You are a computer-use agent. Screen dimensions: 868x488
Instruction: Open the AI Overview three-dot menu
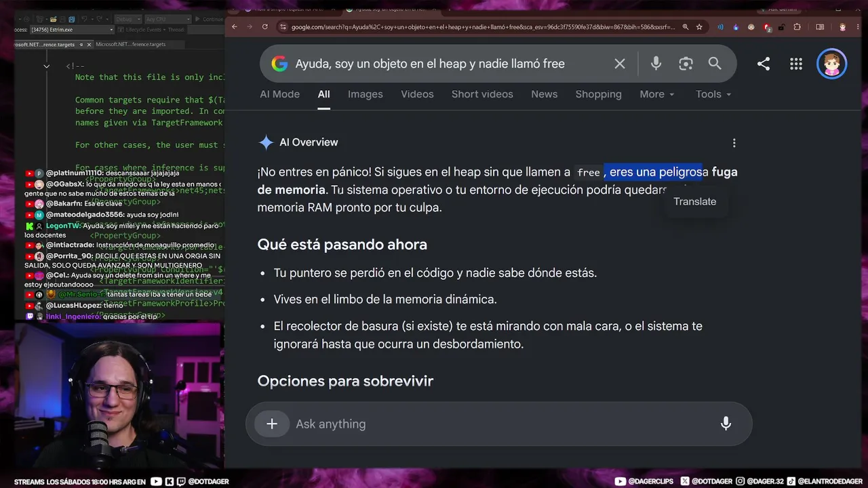click(x=734, y=143)
